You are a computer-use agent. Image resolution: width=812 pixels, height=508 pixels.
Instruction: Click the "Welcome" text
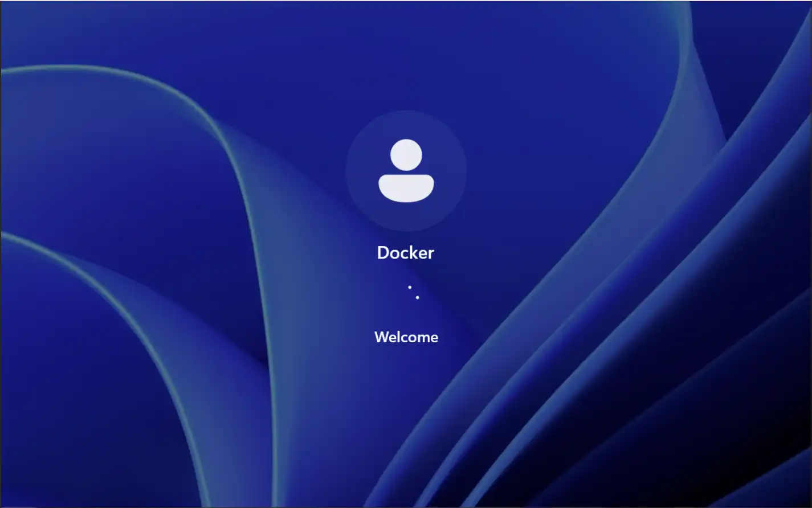point(406,337)
